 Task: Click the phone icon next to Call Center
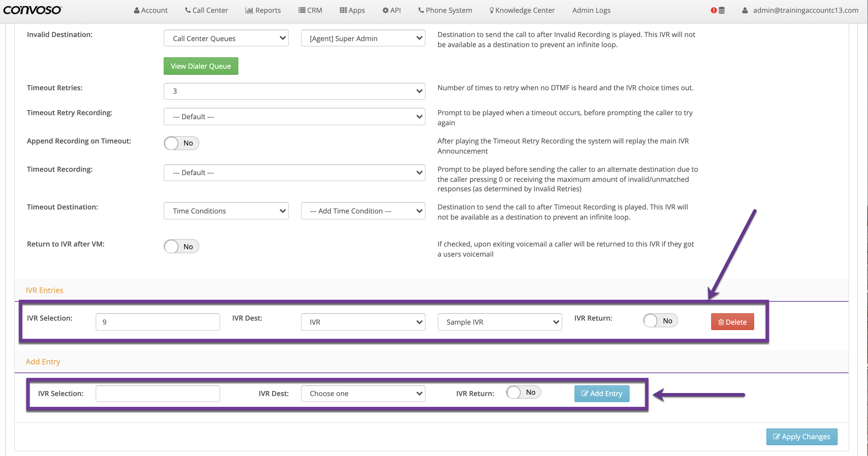tap(188, 10)
